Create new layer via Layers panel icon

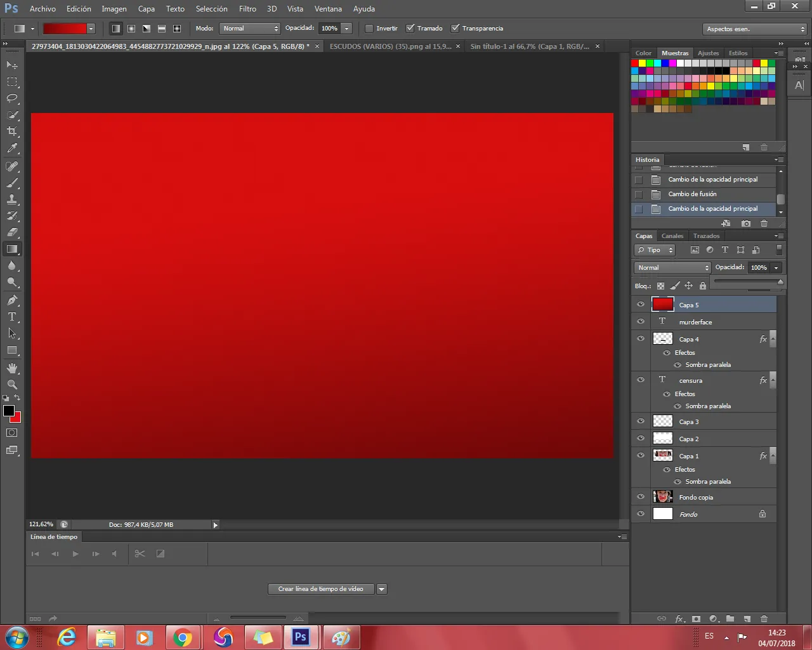click(747, 619)
